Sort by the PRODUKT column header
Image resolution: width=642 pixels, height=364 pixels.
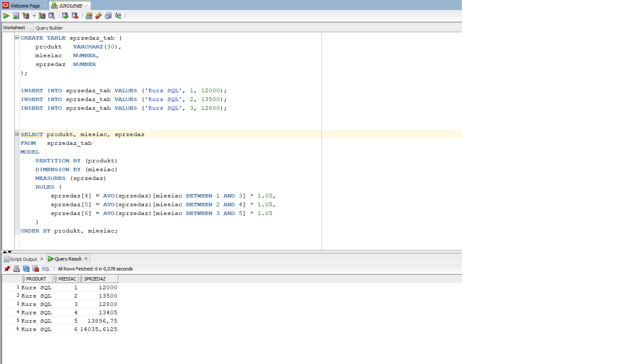click(36, 279)
